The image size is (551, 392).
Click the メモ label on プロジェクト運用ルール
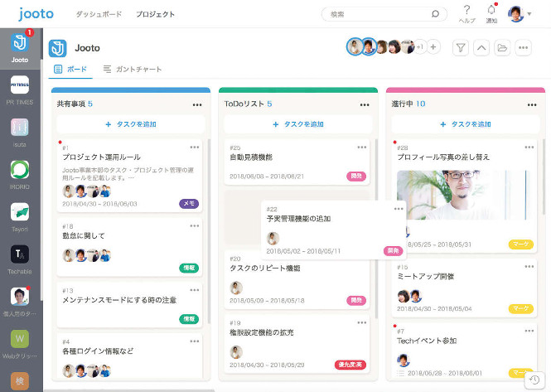(189, 204)
